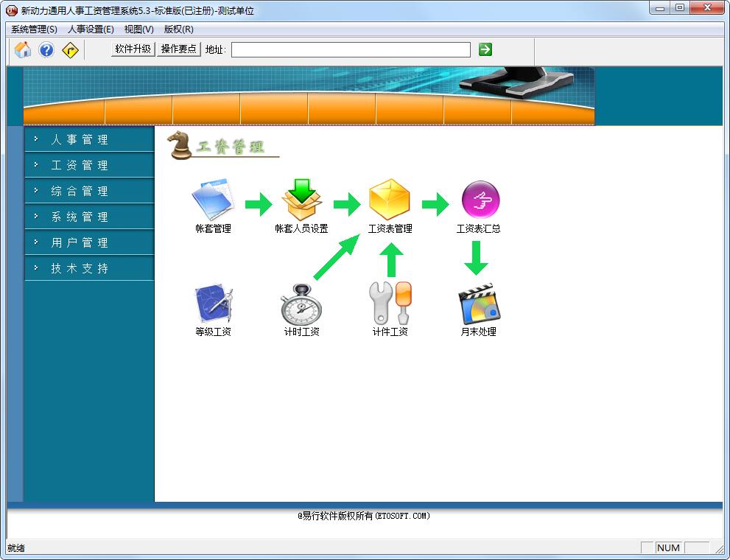Close the application window

(x=707, y=8)
